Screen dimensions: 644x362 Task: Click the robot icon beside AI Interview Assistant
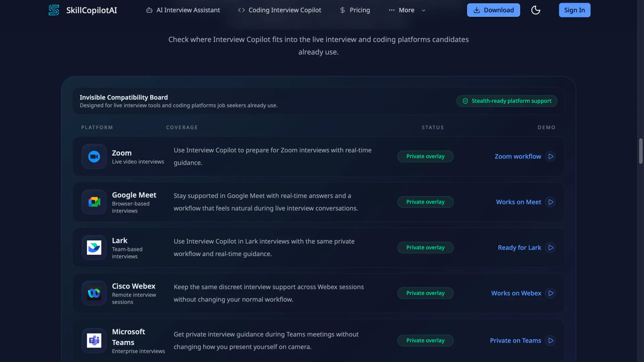[149, 10]
